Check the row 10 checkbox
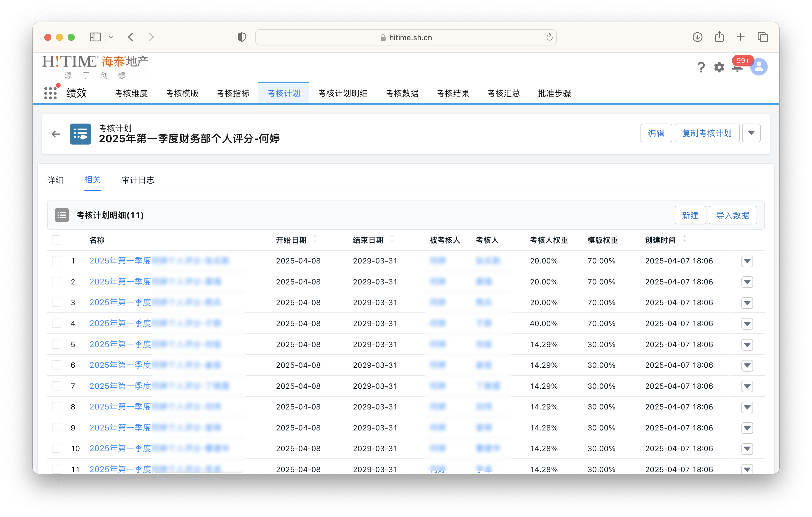Image resolution: width=812 pixels, height=517 pixels. tap(57, 448)
